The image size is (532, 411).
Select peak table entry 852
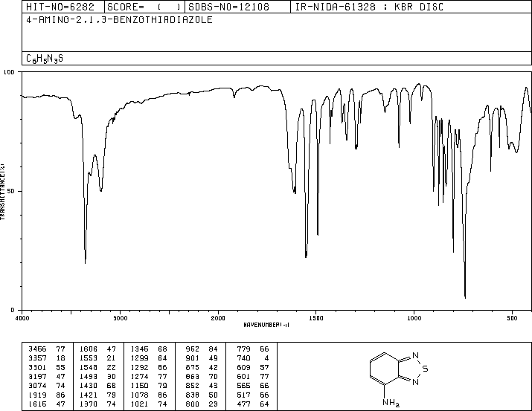202,386
